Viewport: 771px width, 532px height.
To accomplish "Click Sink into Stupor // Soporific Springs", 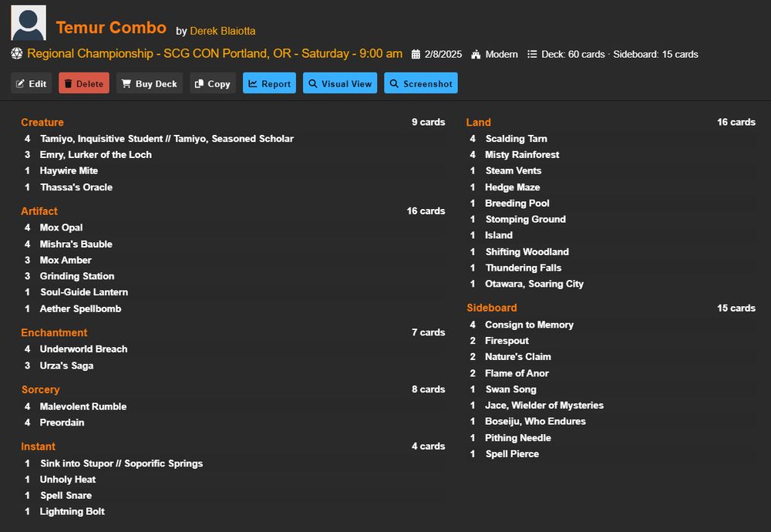I will click(122, 463).
